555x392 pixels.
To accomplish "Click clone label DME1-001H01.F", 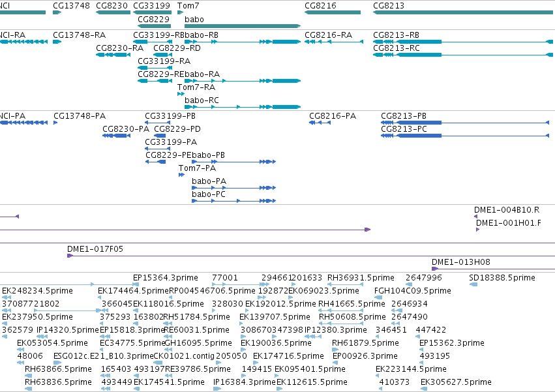I will point(509,223).
